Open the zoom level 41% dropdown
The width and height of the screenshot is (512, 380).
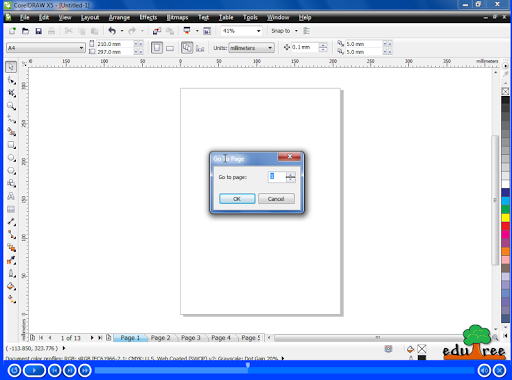241,31
